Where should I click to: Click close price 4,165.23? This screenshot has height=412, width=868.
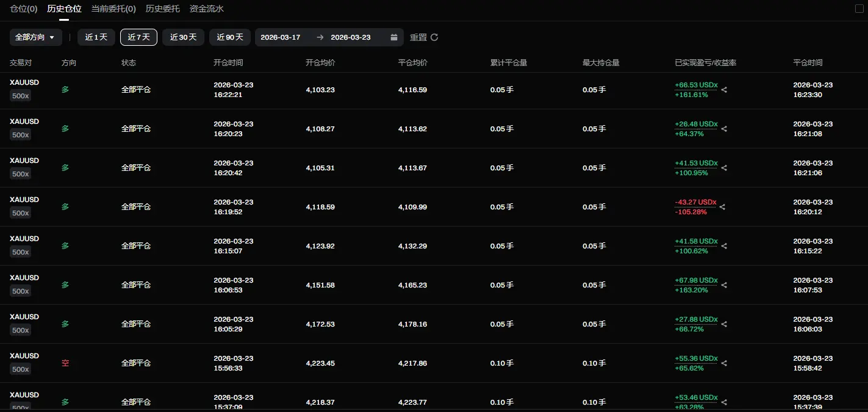point(412,285)
